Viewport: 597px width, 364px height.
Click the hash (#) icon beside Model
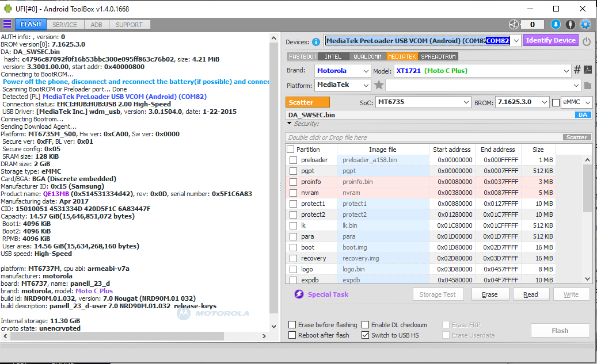click(x=577, y=70)
